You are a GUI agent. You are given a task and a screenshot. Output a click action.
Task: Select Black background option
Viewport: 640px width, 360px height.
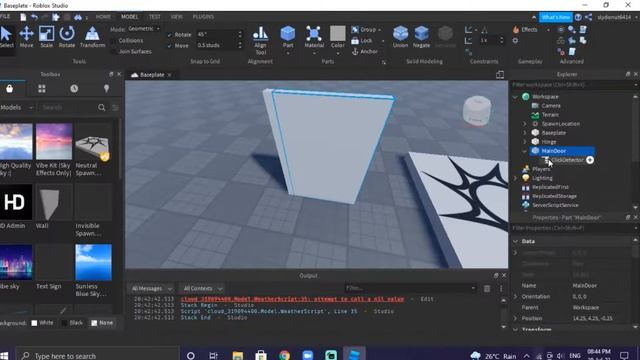(72, 323)
